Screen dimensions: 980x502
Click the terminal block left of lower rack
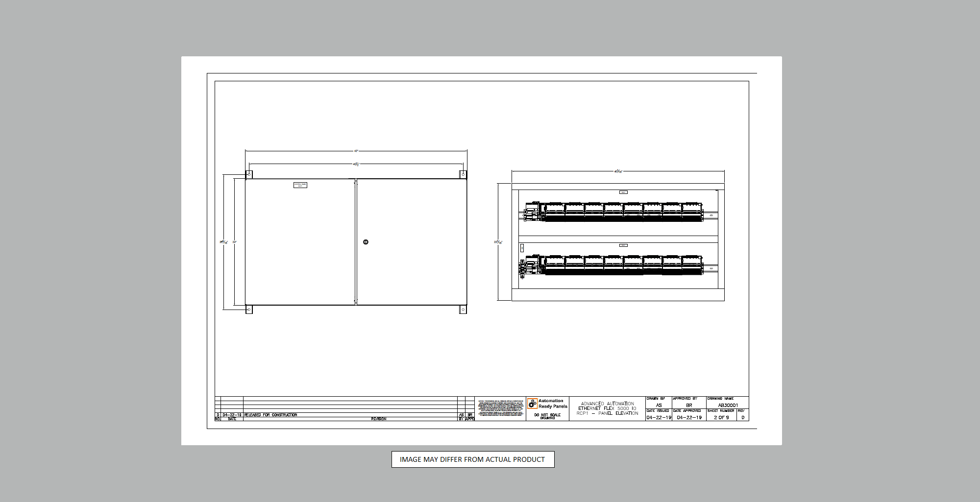(522, 269)
